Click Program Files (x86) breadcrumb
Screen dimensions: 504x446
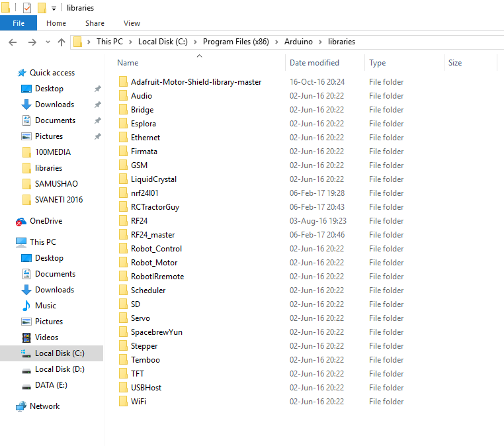236,42
